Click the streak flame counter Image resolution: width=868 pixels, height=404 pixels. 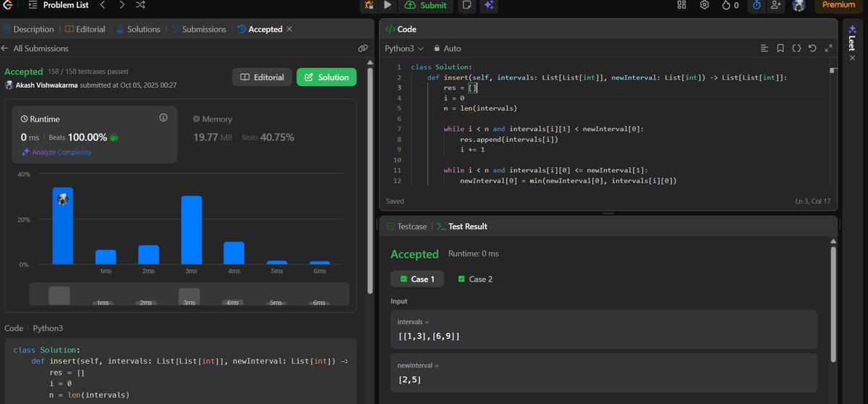pos(730,5)
